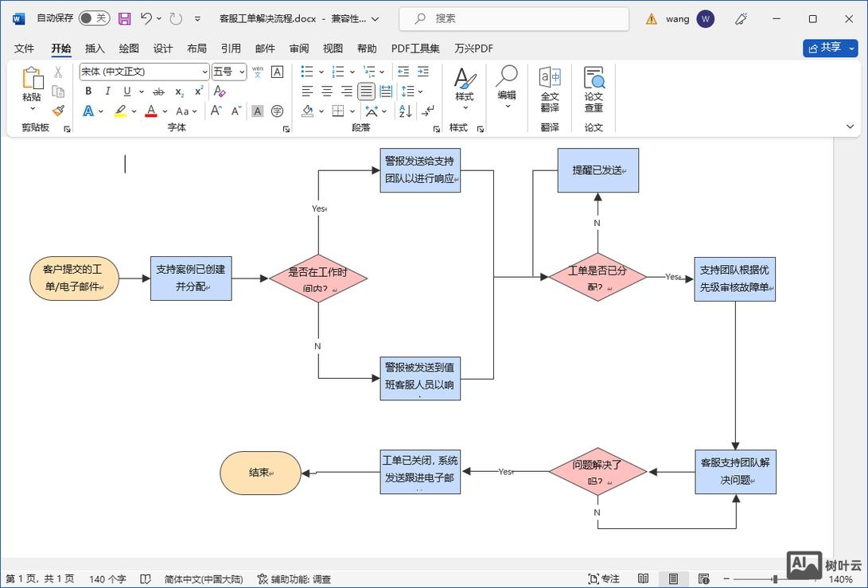The width and height of the screenshot is (868, 588).
Task: Click the zoom slider in status bar
Action: pos(773,579)
